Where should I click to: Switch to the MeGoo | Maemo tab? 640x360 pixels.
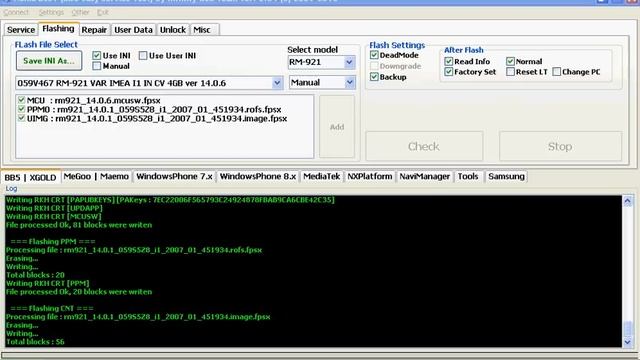[x=96, y=176]
